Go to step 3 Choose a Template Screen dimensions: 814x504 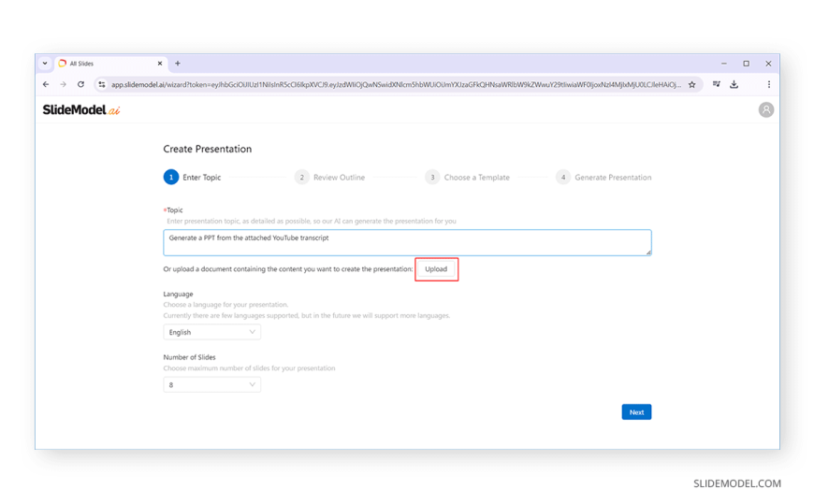coord(467,177)
